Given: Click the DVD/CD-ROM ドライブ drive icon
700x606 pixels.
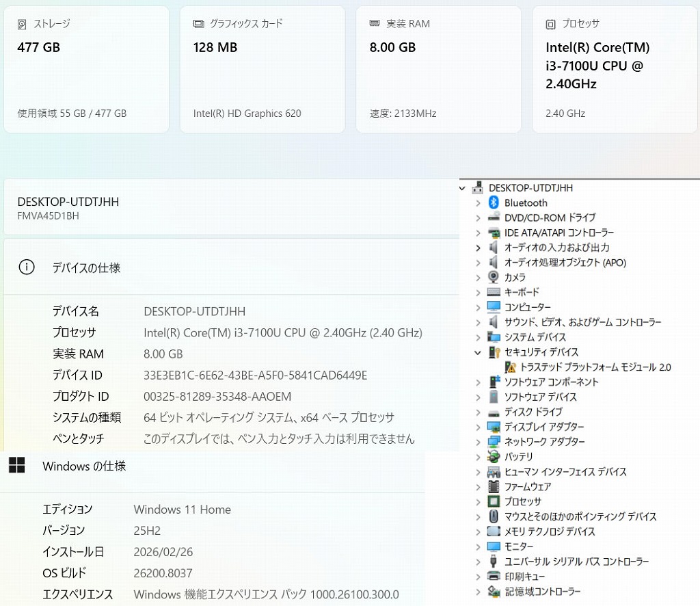Looking at the screenshot, I should click(494, 218).
